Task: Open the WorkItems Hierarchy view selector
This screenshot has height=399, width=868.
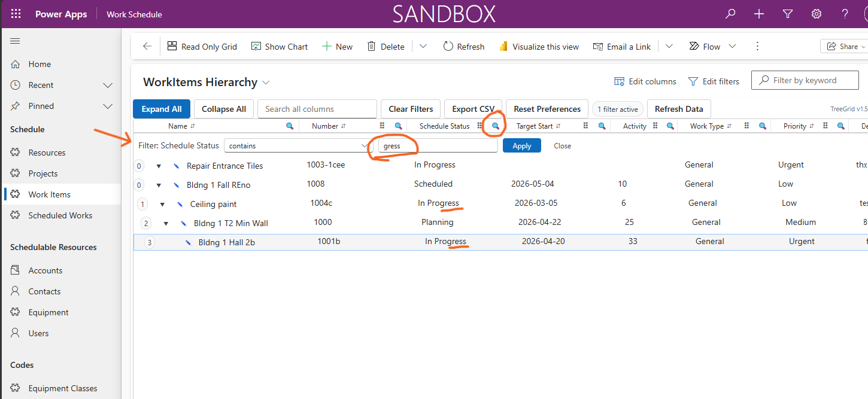Action: coord(266,83)
